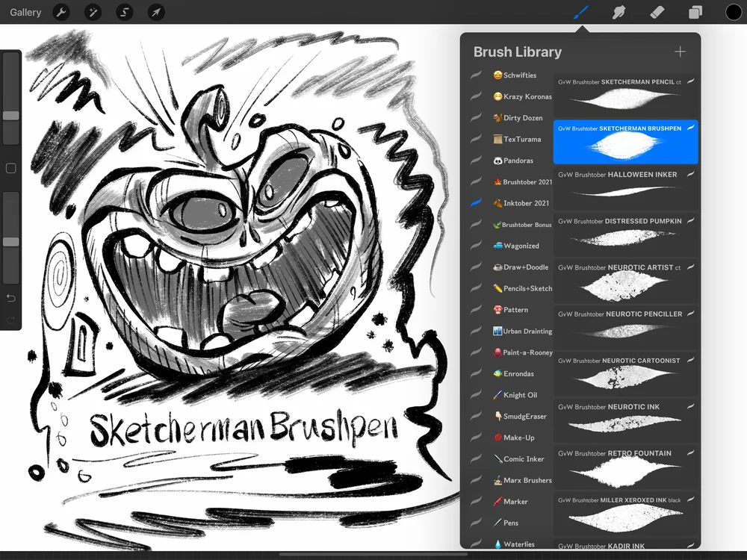
Task: Tap the redo arrow in the sidebar
Action: coord(10,320)
